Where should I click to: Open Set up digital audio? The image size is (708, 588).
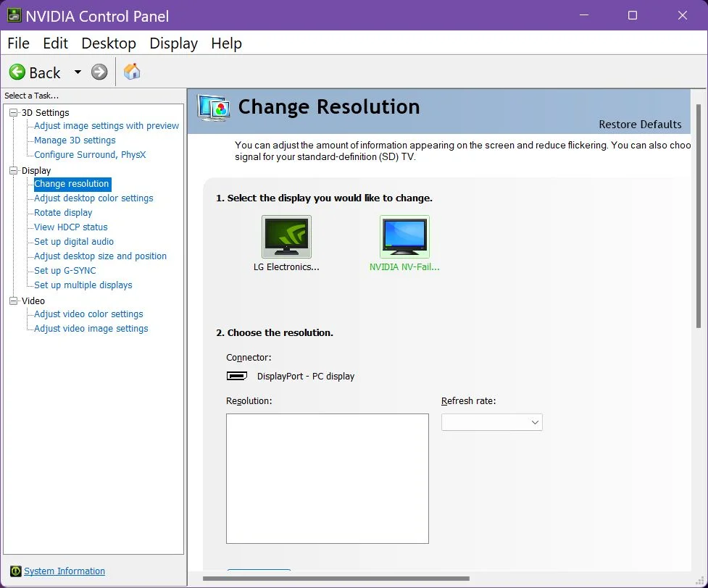[74, 241]
